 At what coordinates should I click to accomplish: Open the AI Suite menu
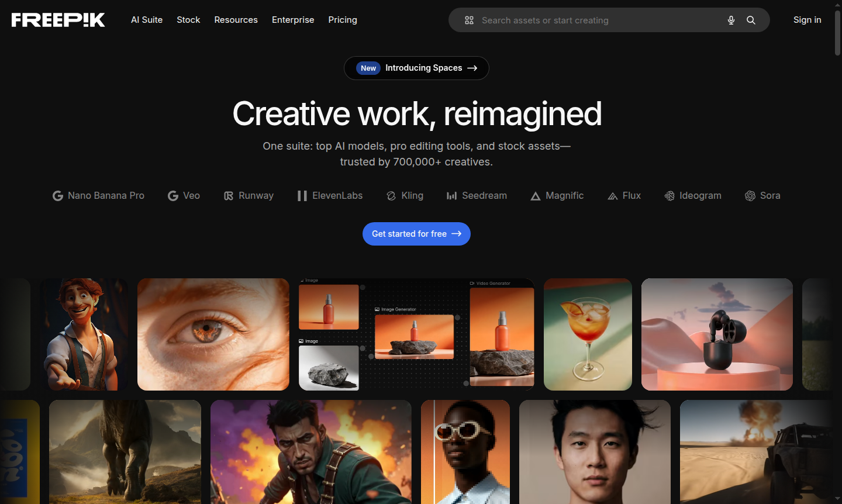[x=147, y=20]
